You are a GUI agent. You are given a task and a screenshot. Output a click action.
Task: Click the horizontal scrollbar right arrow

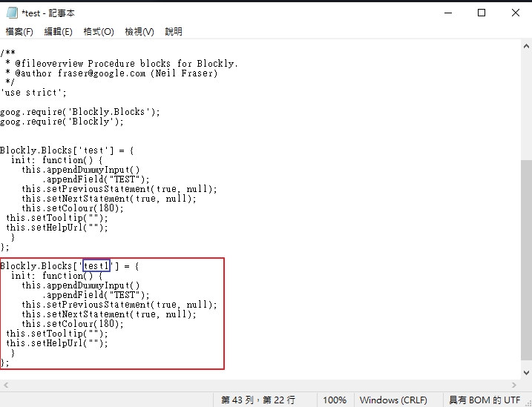514,385
